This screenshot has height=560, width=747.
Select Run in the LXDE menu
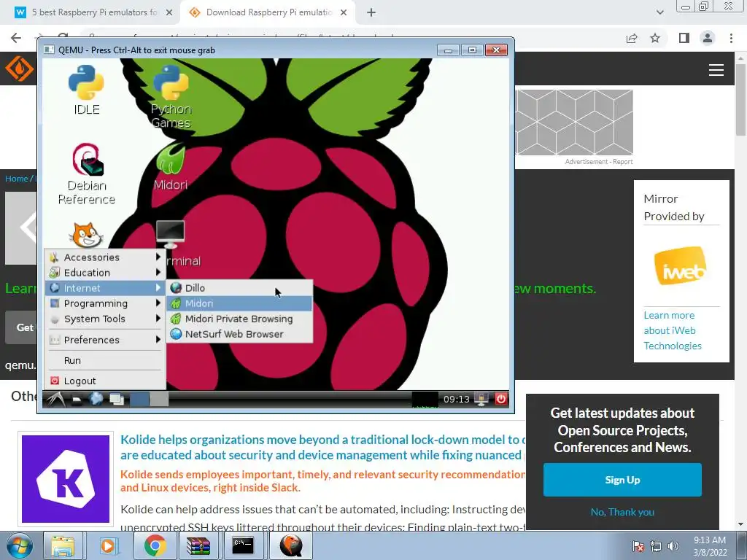click(x=105, y=360)
